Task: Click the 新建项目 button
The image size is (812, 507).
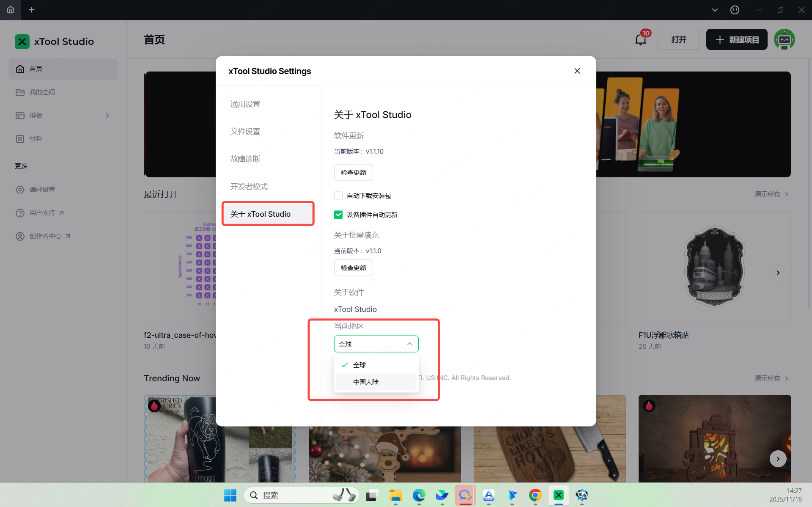Action: [736, 40]
